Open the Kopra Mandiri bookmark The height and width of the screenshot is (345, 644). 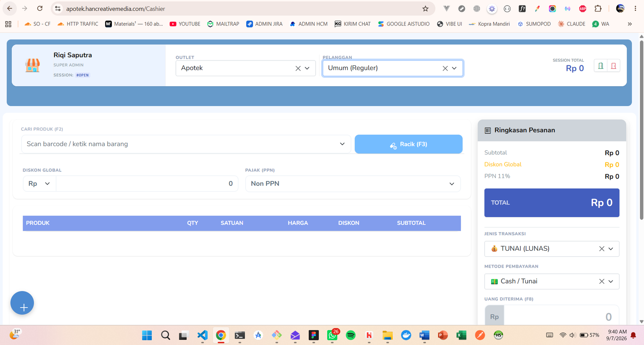pyautogui.click(x=489, y=24)
